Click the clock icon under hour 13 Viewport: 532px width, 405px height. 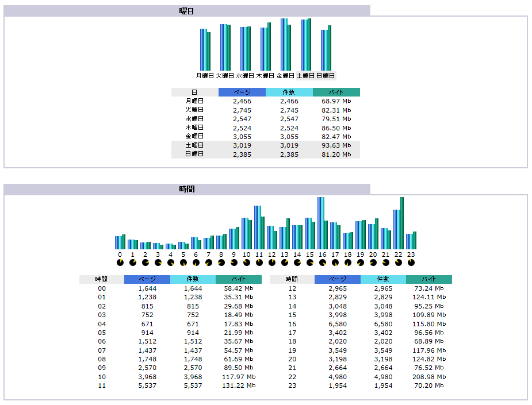[285, 263]
